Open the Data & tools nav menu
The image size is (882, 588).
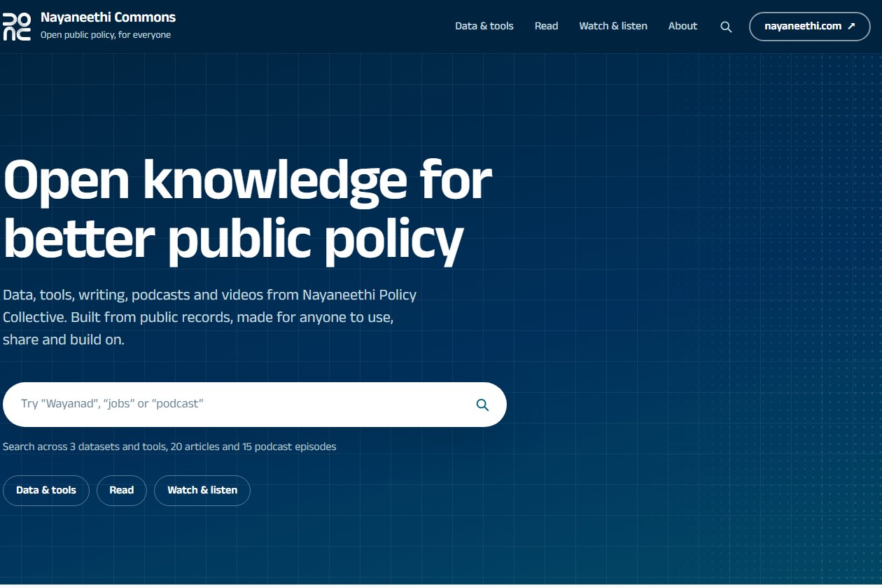(484, 27)
